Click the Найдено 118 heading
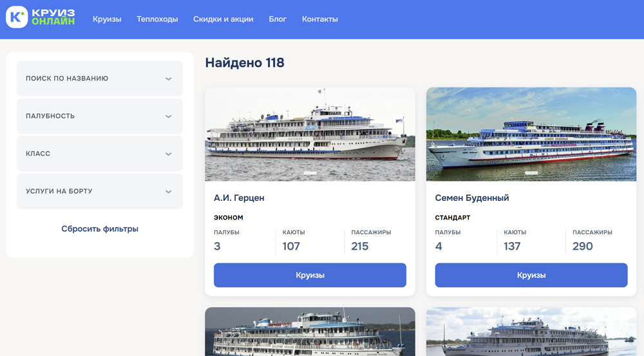The image size is (644, 356). click(245, 63)
